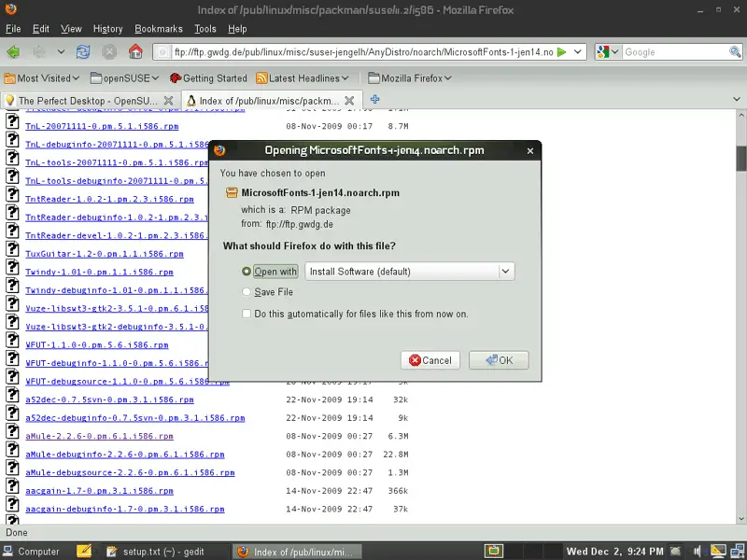Open the back/forward history dropdown arrow

tap(61, 52)
